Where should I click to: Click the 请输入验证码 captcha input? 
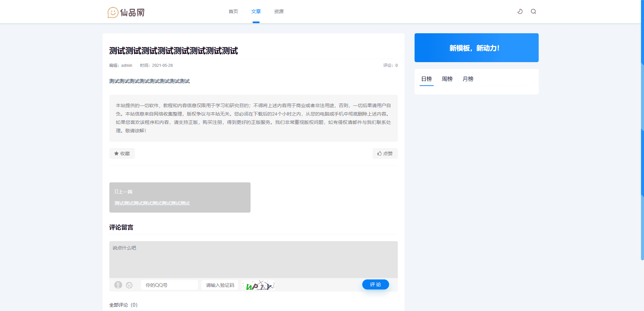click(x=220, y=285)
